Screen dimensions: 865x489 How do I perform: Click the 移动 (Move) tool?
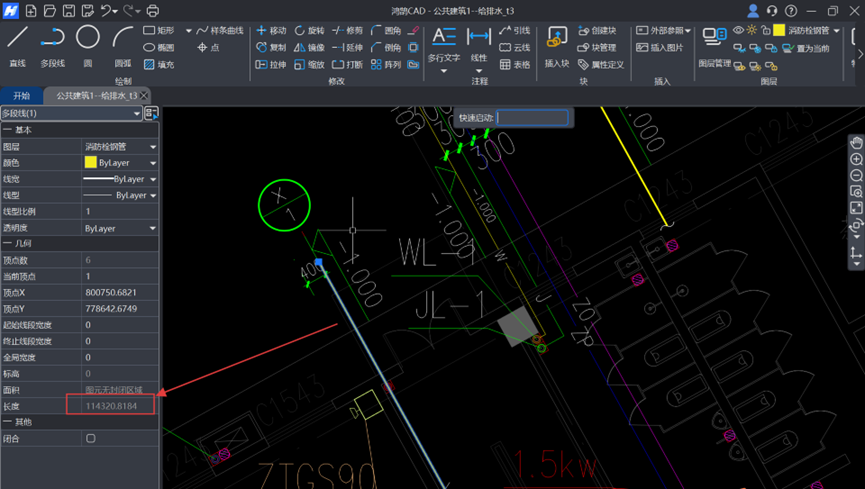[271, 31]
